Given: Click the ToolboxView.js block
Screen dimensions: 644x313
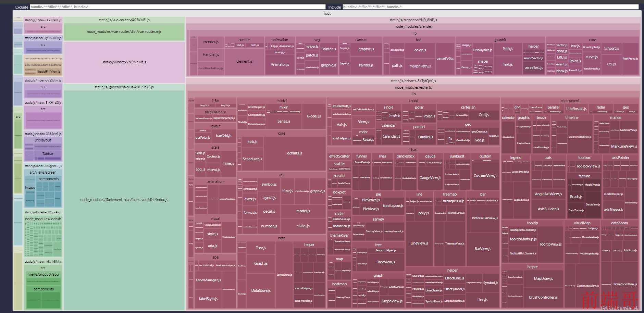Looking at the screenshot, I should pos(588,166).
